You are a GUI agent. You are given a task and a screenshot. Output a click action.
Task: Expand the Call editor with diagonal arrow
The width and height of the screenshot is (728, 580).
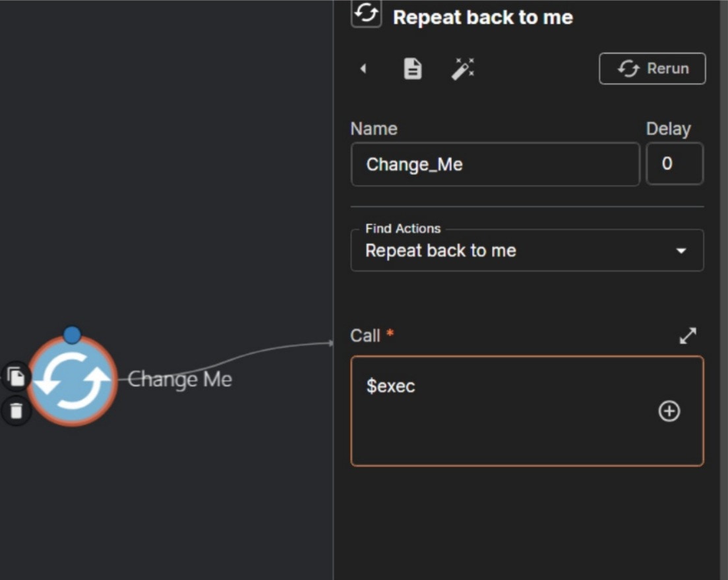(x=687, y=335)
